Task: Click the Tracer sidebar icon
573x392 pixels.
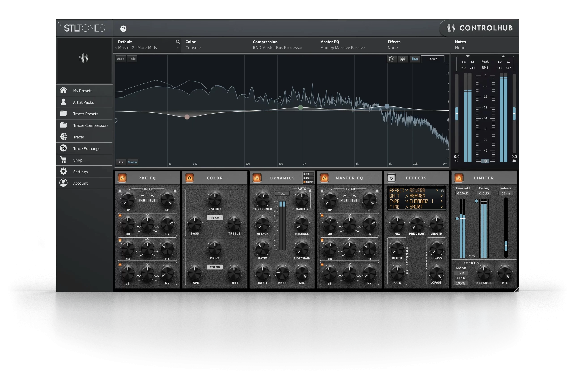Action: [x=63, y=136]
